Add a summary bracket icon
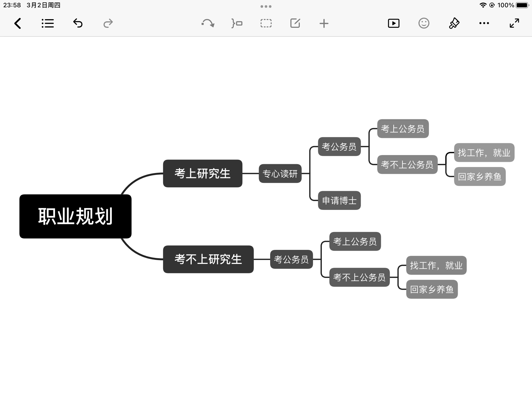Image resolution: width=532 pixels, height=399 pixels. pos(237,23)
